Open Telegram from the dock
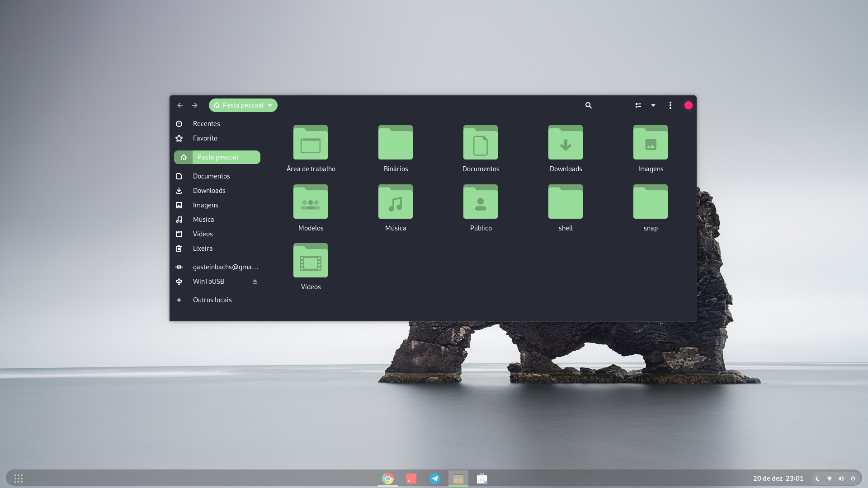The image size is (868, 488). 434,478
